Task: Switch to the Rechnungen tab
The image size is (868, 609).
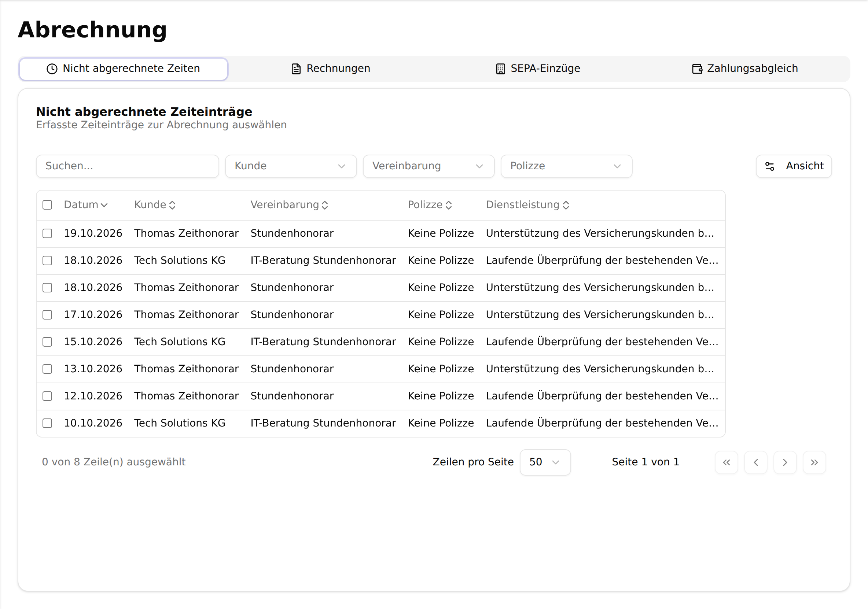Action: [331, 69]
